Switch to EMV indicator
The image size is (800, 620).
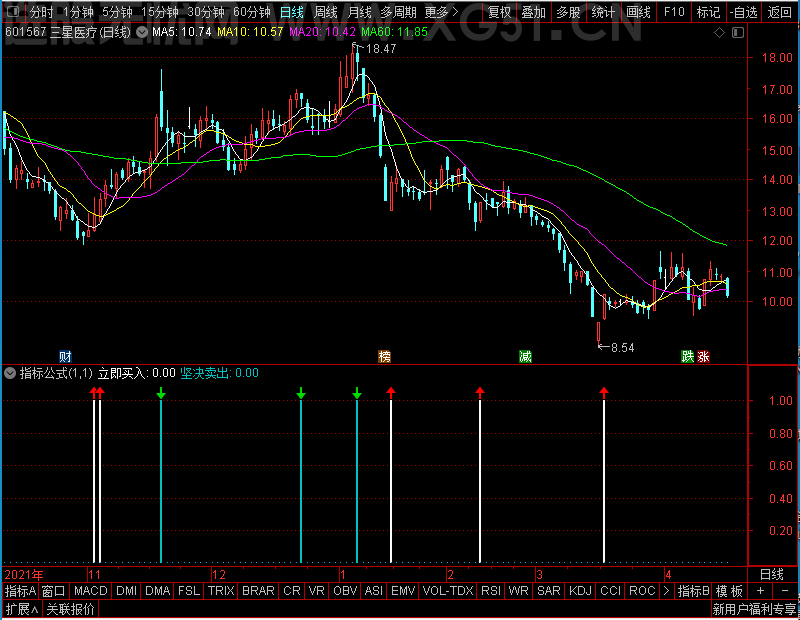click(x=403, y=591)
